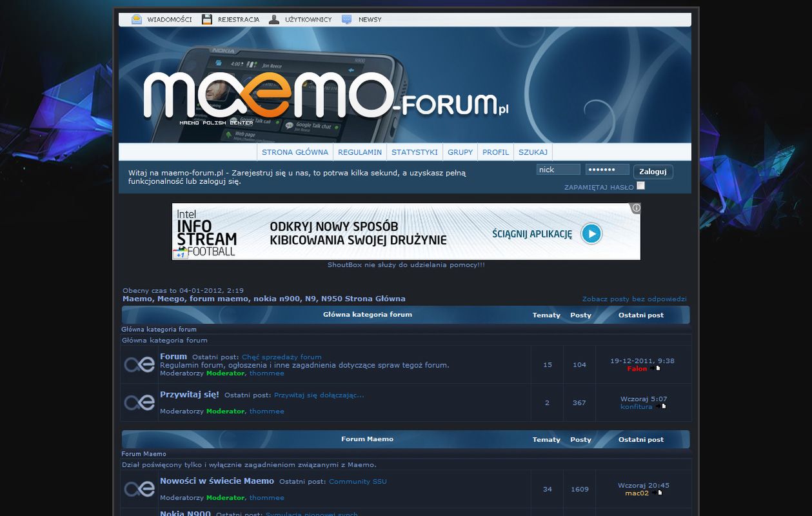Click Moderator link in Nowości row
This screenshot has height=516, width=812.
[x=225, y=497]
